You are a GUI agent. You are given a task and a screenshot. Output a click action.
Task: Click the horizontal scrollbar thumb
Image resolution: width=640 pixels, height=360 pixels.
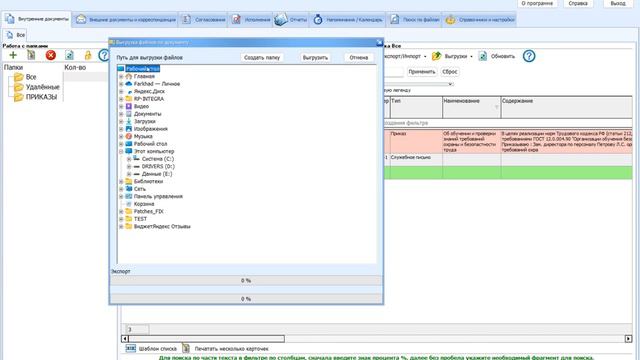(x=206, y=339)
